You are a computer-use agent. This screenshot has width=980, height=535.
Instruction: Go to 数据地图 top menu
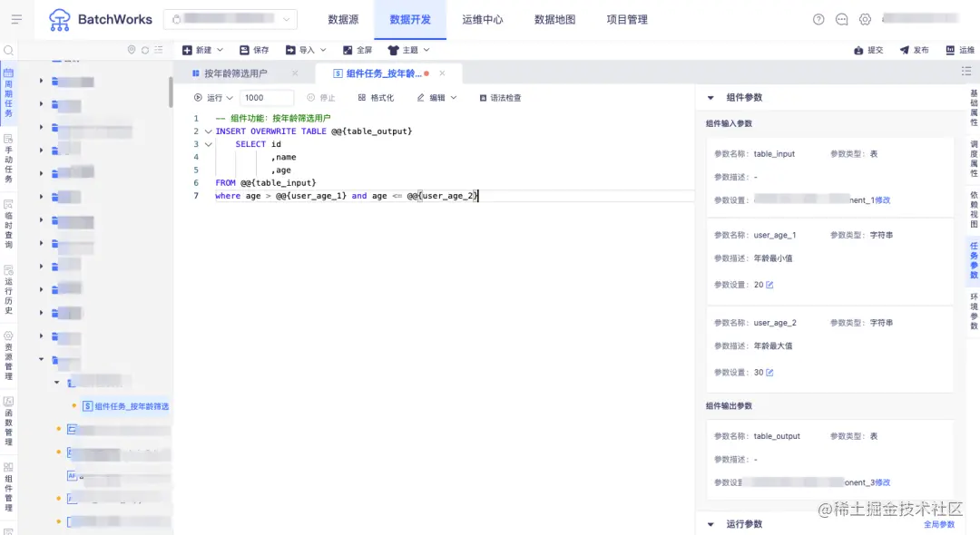[554, 19]
